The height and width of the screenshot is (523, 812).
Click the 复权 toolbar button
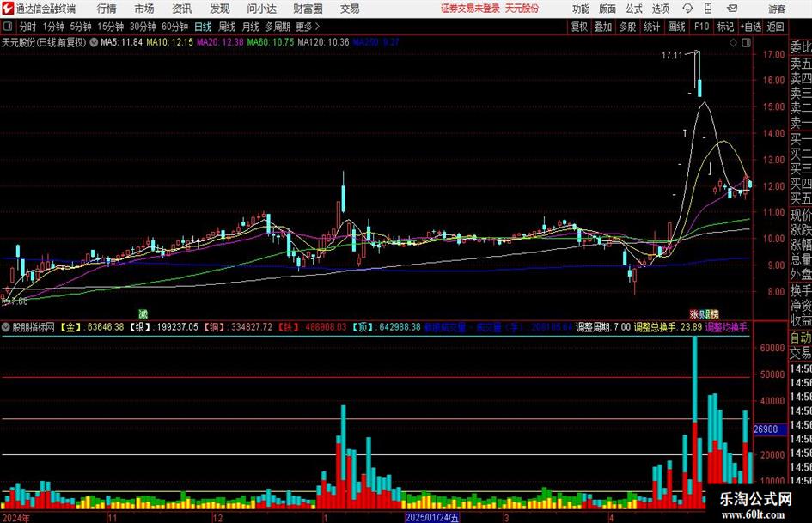[579, 27]
